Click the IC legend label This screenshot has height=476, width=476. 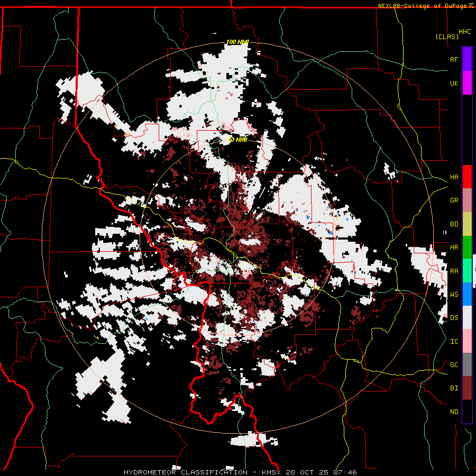(x=454, y=342)
